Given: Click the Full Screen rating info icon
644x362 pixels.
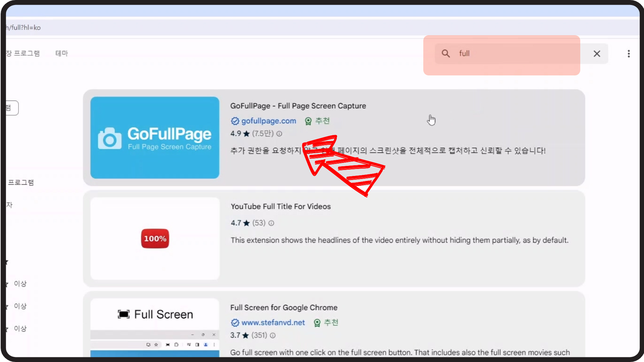Looking at the screenshot, I should 273,336.
